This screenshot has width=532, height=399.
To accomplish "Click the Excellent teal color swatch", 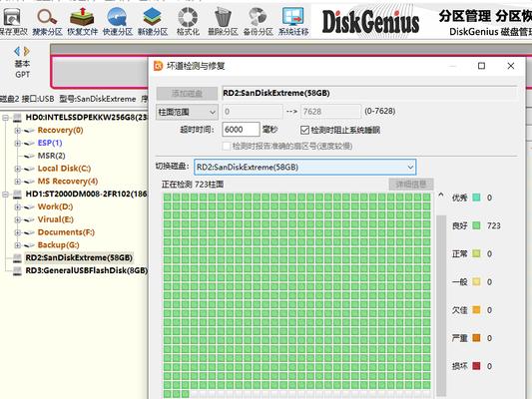I will coord(476,198).
